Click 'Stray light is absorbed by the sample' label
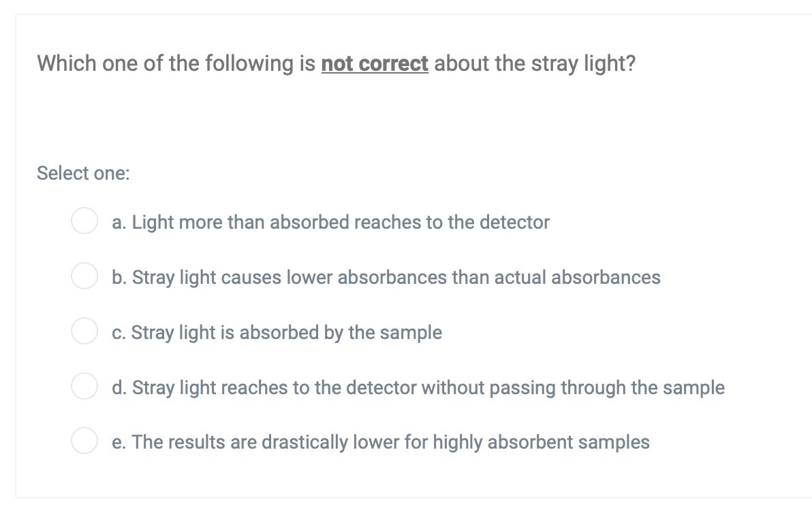 pyautogui.click(x=286, y=332)
